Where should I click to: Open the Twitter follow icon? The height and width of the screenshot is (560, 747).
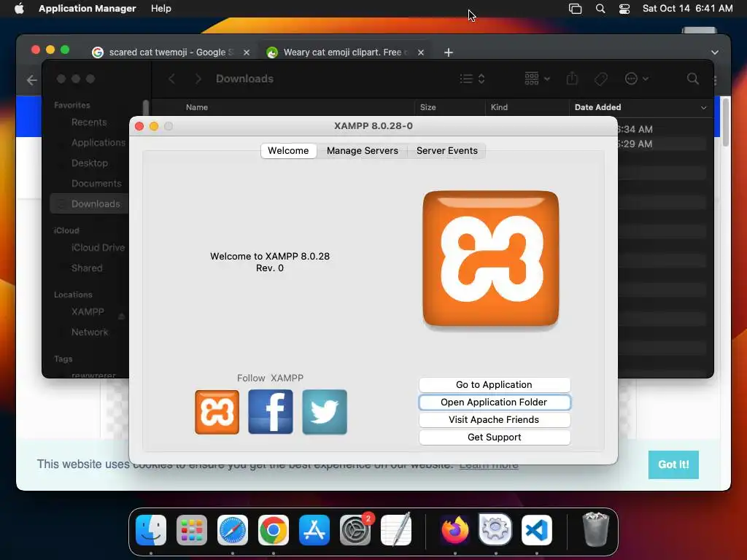tap(325, 412)
